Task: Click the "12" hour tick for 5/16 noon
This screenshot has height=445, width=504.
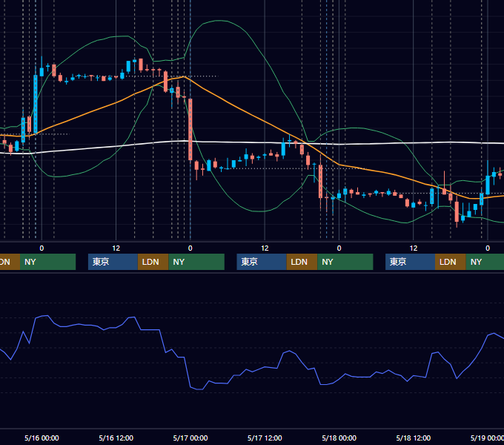Action: point(116,248)
